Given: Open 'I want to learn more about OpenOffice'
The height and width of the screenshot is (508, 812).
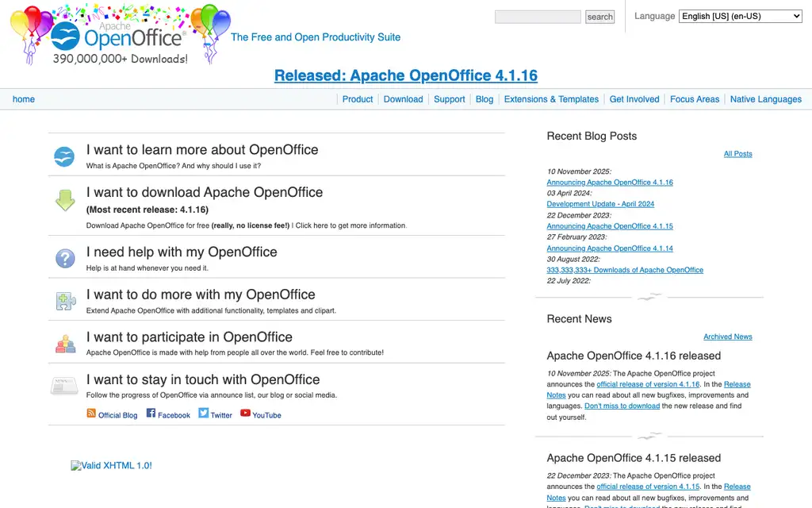Looking at the screenshot, I should pyautogui.click(x=202, y=150).
